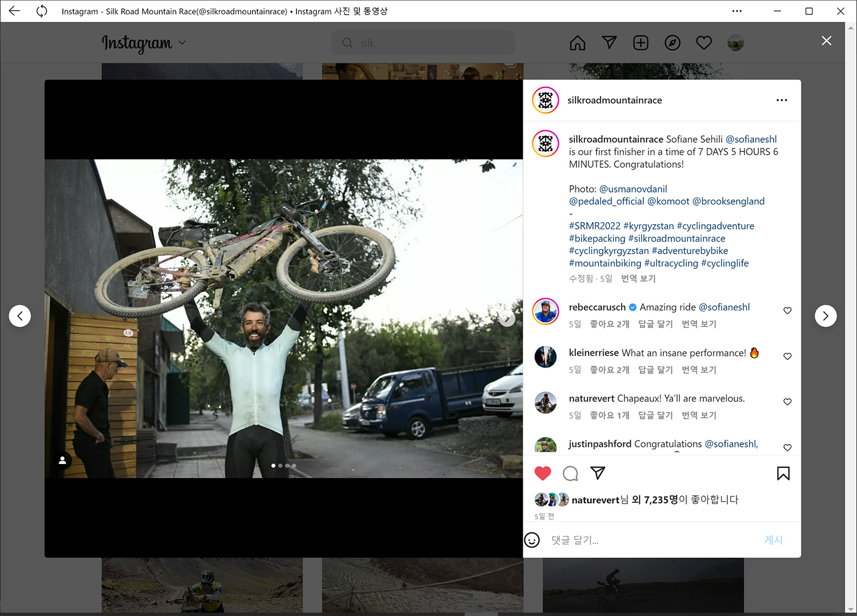
Task: Open the @sofianeshl mention in caption
Action: pyautogui.click(x=751, y=139)
